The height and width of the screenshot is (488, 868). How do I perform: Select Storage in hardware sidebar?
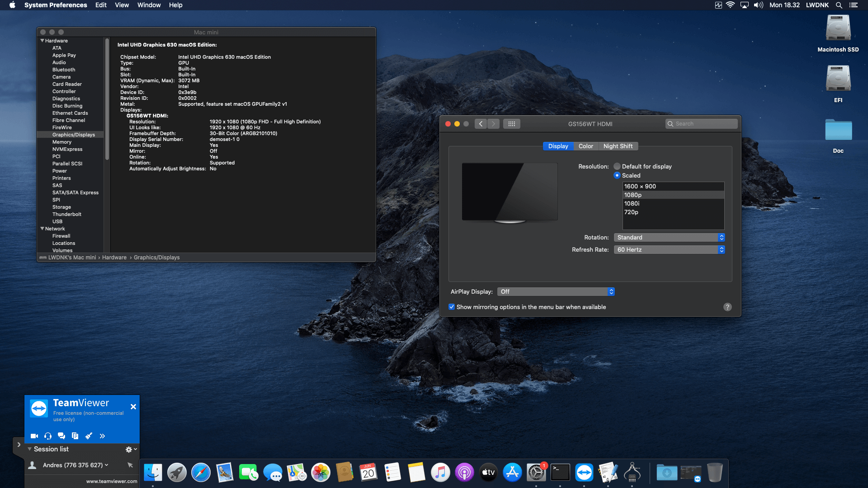[x=62, y=207]
